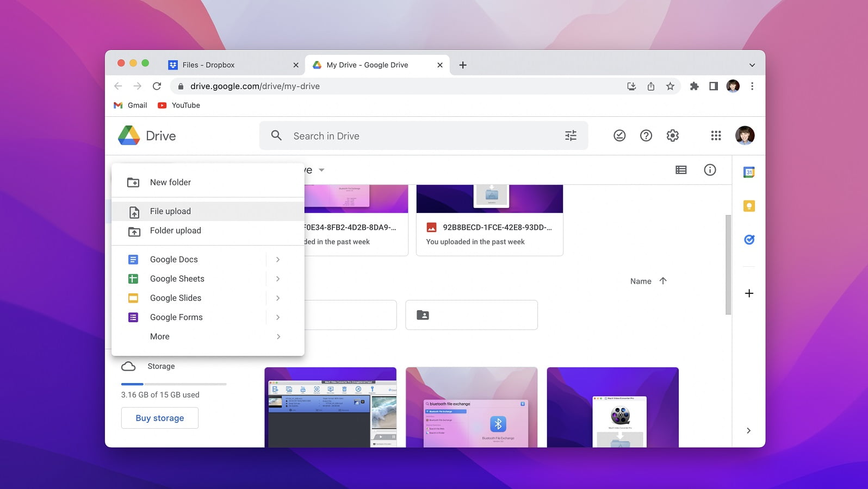Click the Buy storage button
Screen dimensions: 868x489
[x=160, y=418]
